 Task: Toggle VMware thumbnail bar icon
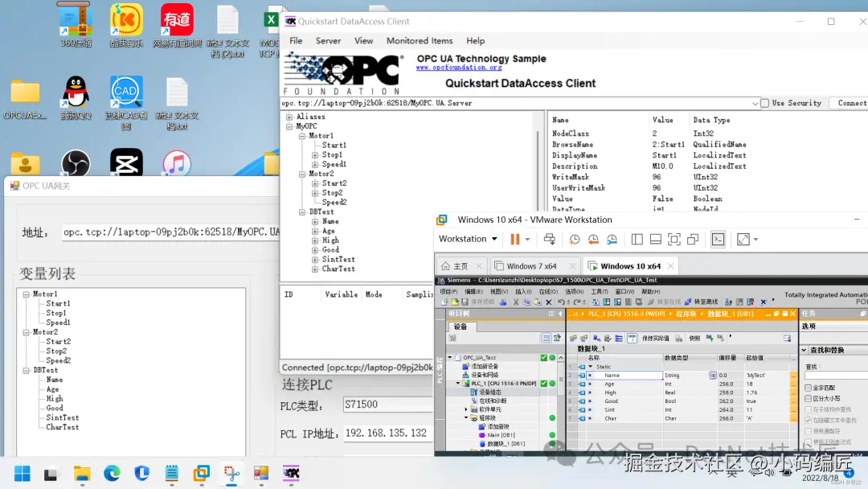(656, 239)
